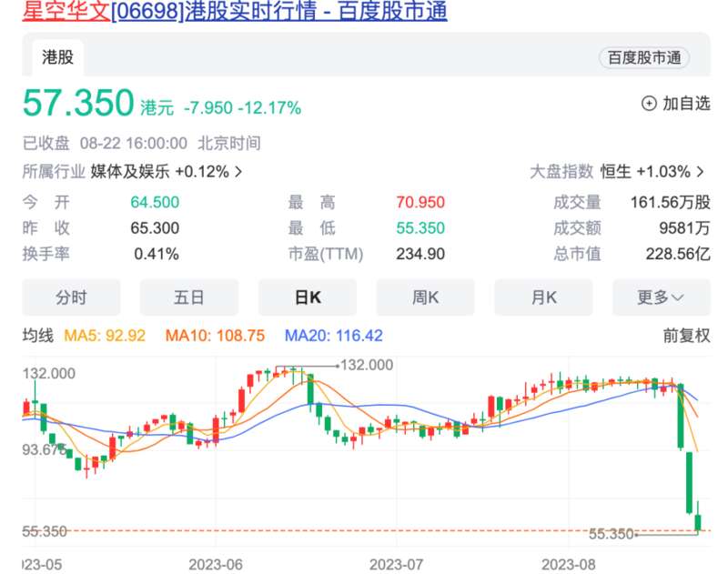728x574 pixels.
Task: Switch chart to 分时 view
Action: [x=71, y=297]
